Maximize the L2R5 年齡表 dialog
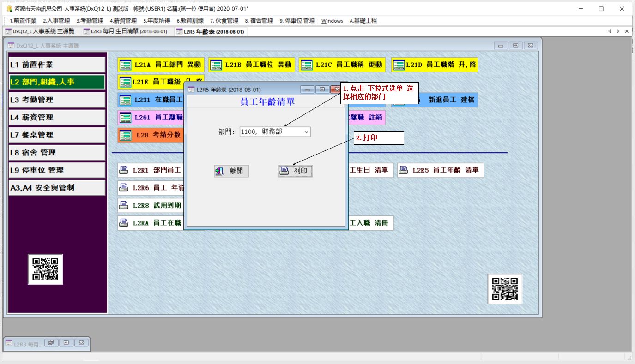This screenshot has width=635, height=364. (322, 90)
